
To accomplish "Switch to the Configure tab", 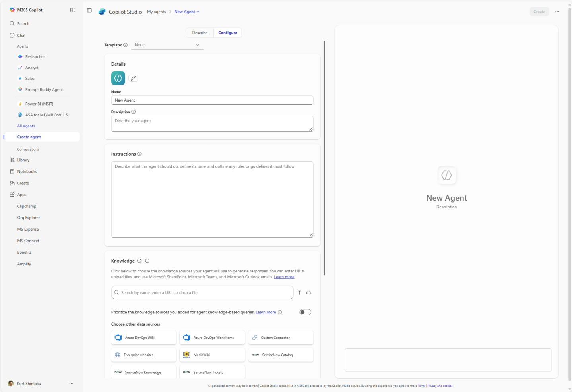I will coord(227,33).
